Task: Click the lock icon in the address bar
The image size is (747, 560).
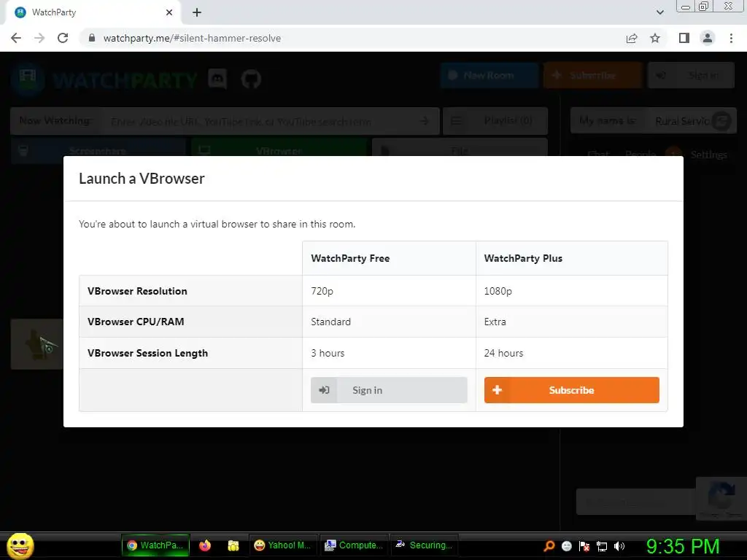Action: click(x=92, y=38)
